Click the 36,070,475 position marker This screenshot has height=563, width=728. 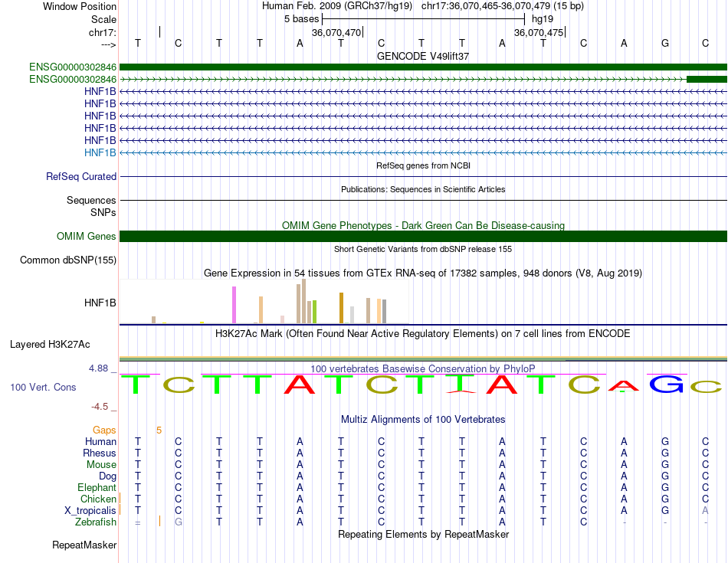point(539,32)
